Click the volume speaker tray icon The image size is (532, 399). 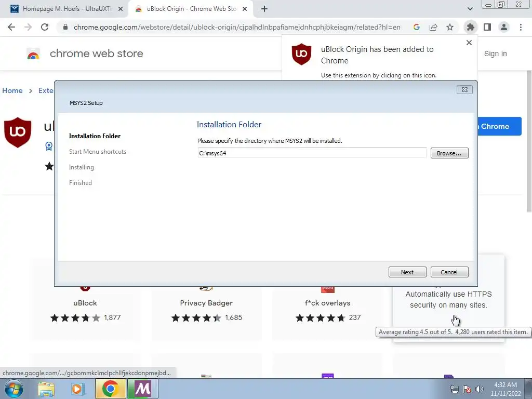pos(479,389)
